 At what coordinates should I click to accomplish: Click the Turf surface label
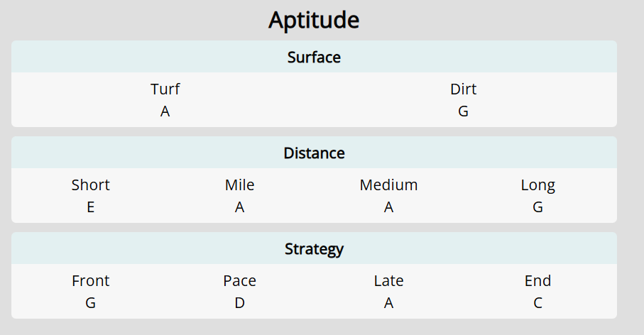click(x=165, y=89)
